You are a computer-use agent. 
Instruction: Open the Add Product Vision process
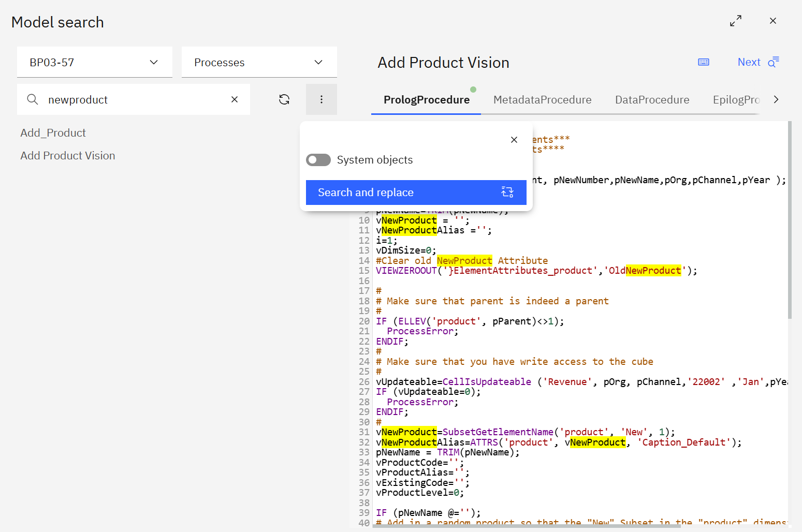pos(67,155)
